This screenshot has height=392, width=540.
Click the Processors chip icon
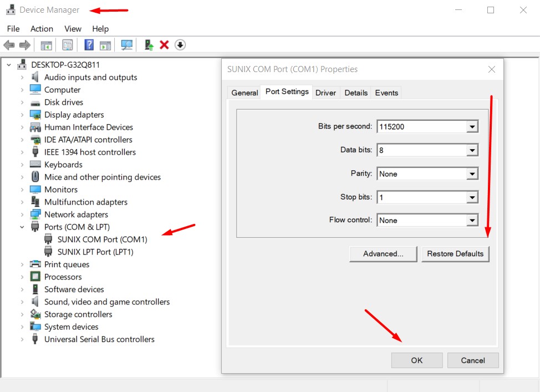(35, 277)
